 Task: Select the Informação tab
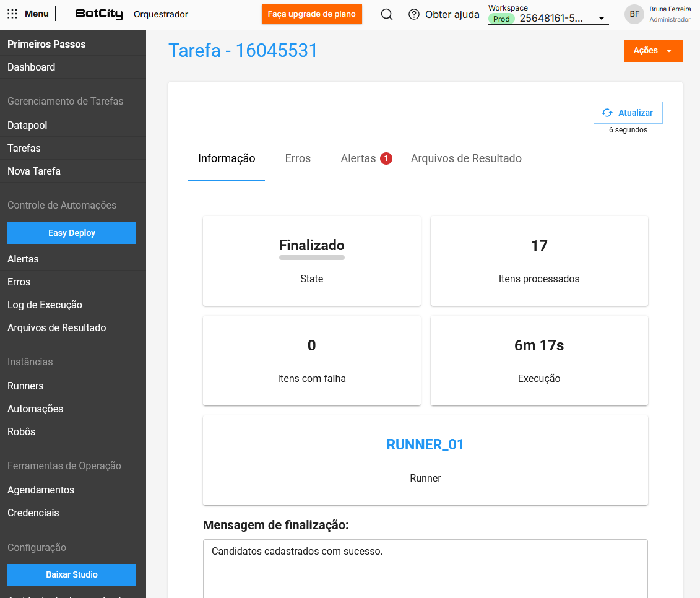point(227,158)
